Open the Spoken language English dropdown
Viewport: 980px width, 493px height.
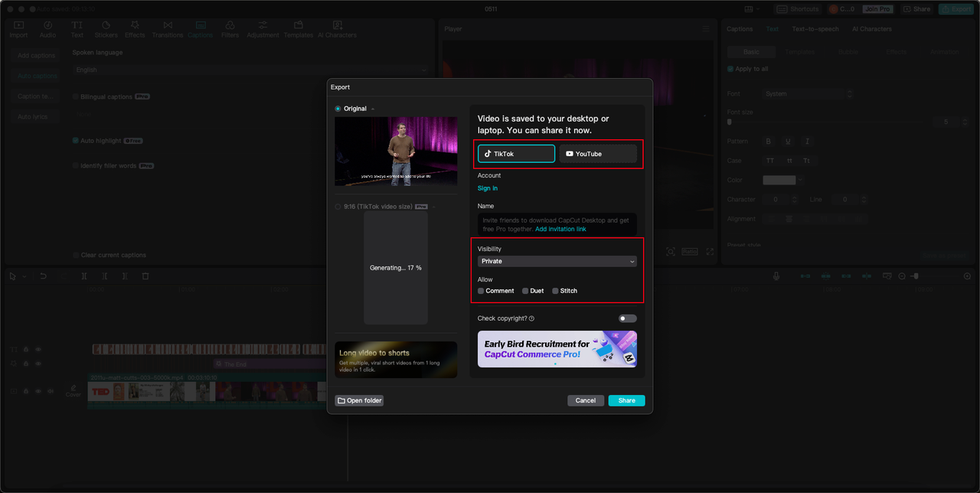coord(251,70)
